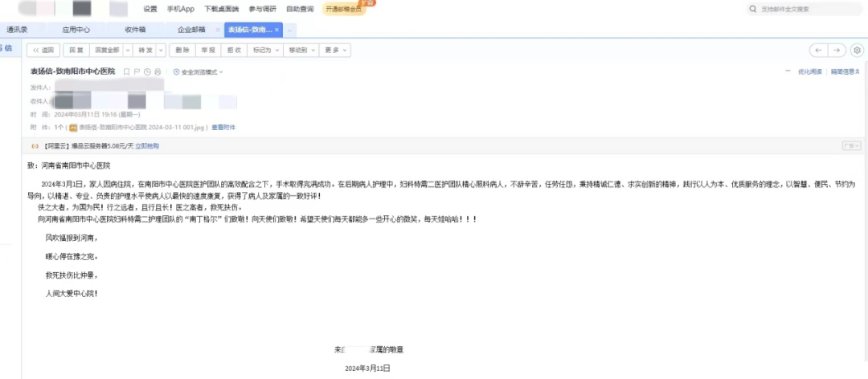Click the print icon beside the subject
Viewport: 868px width, 379px height.
click(158, 72)
